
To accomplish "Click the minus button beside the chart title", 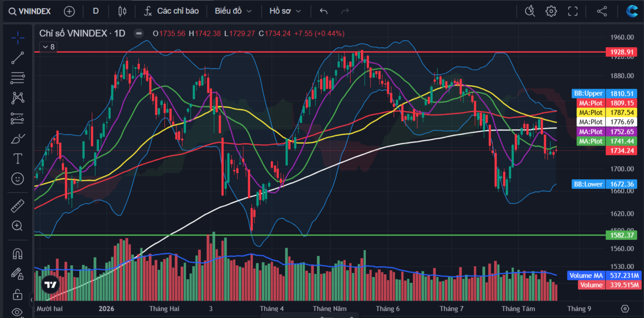I will (139, 33).
